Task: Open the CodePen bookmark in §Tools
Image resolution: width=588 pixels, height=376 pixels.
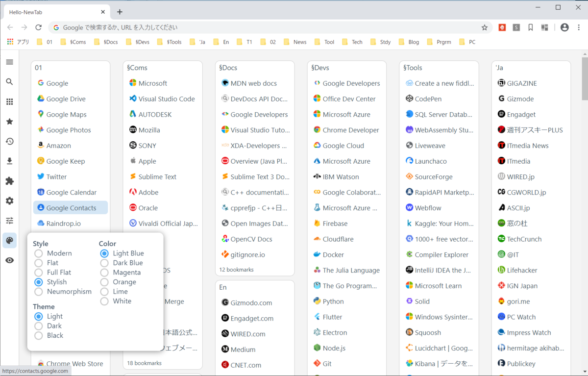Action: pyautogui.click(x=439, y=99)
